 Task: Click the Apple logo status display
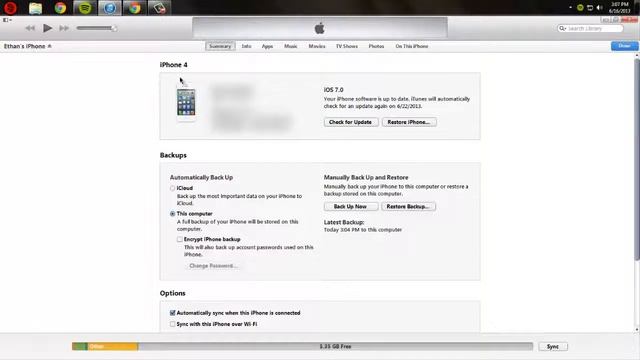[x=320, y=28]
